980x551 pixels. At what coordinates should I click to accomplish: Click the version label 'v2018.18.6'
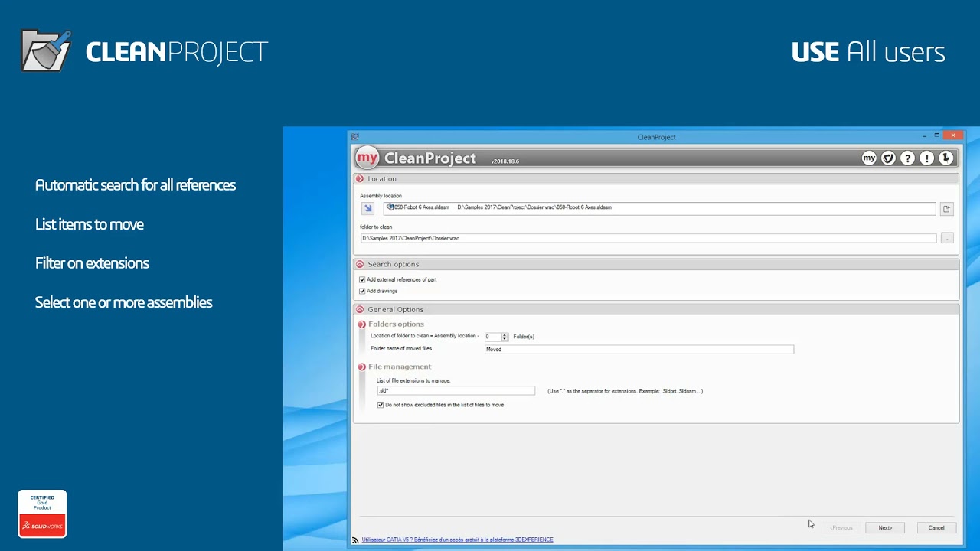505,161
